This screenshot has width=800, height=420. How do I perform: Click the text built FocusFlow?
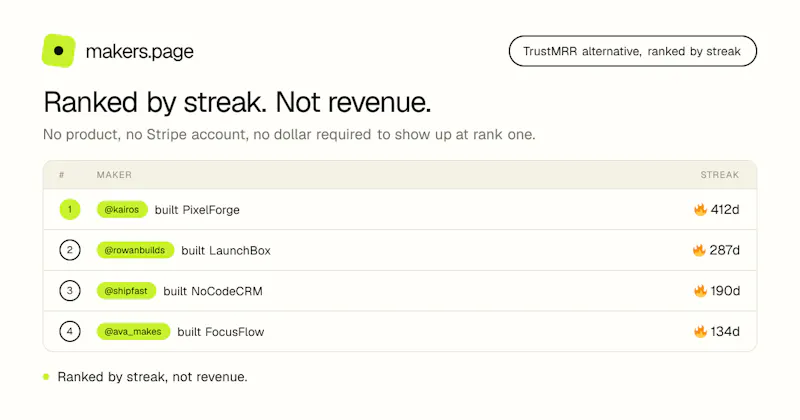coord(220,332)
